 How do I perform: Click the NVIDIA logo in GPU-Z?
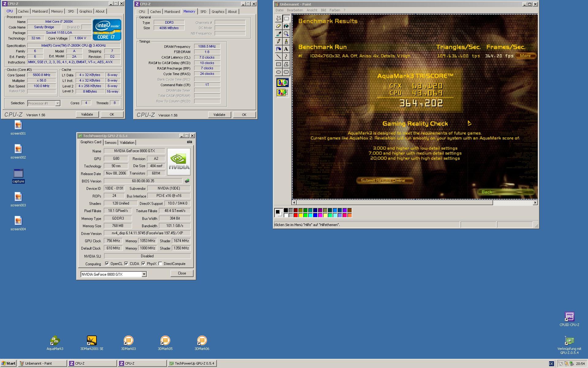pyautogui.click(x=179, y=162)
